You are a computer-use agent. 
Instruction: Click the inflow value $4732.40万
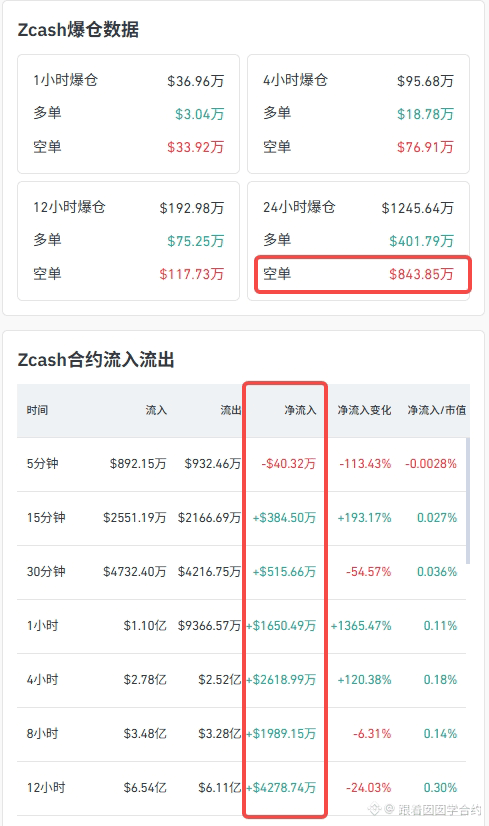click(135, 572)
